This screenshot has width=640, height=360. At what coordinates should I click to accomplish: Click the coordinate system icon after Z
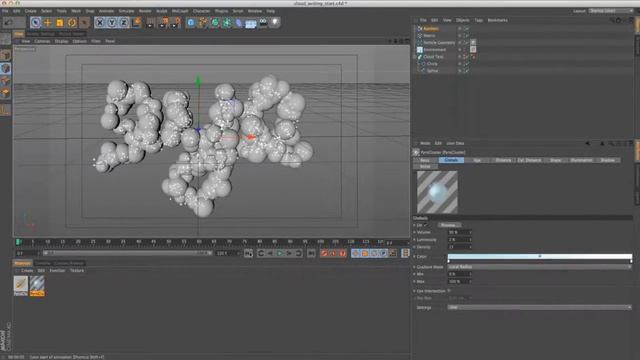(136, 22)
